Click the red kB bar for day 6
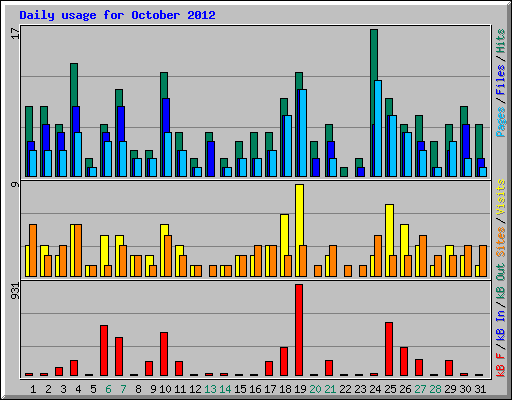Viewport: 512px width, 400px height. [104, 351]
